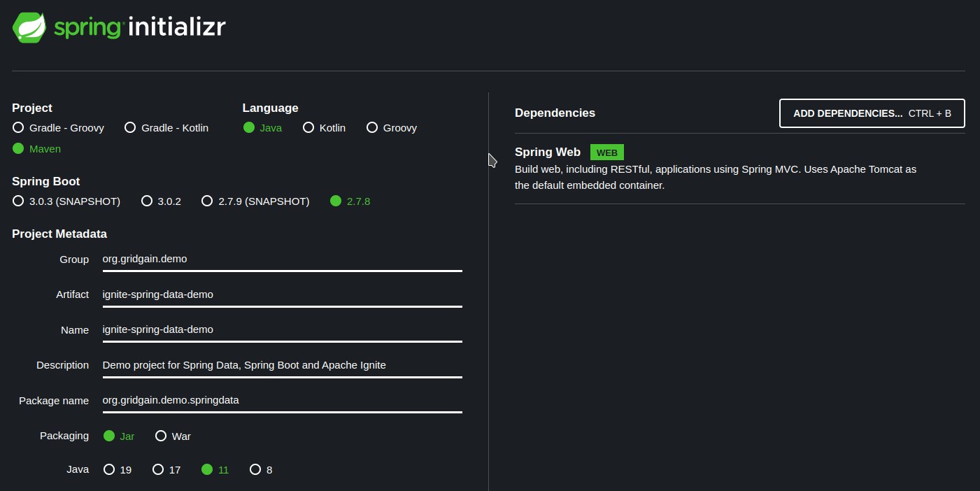
Task: Pick Java version 8
Action: coord(262,469)
